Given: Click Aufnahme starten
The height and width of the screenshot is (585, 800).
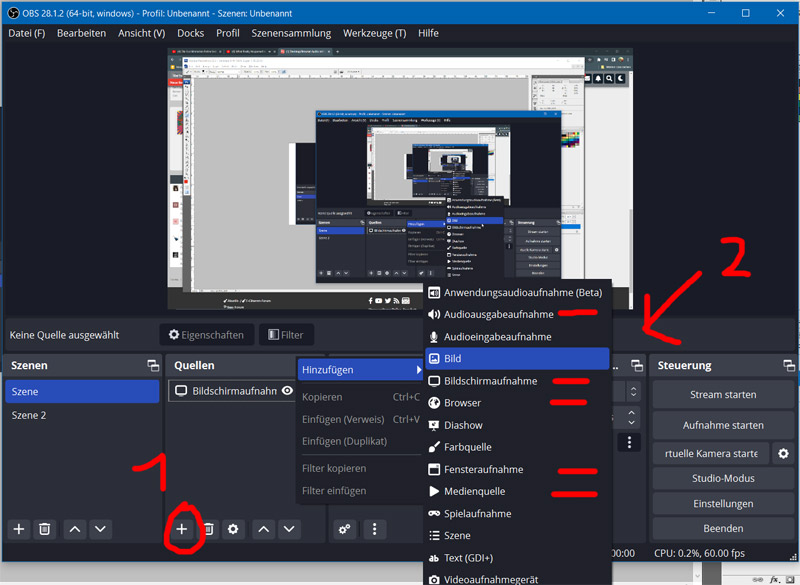Looking at the screenshot, I should click(723, 425).
